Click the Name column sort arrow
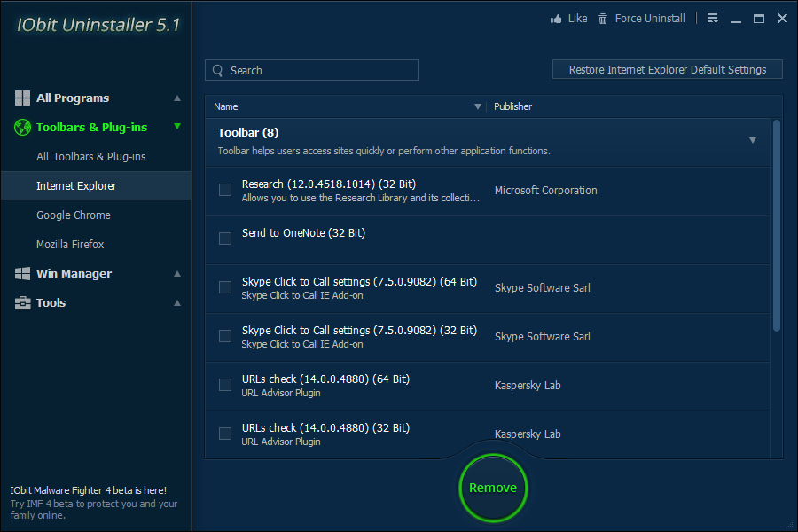The image size is (798, 532). [477, 106]
